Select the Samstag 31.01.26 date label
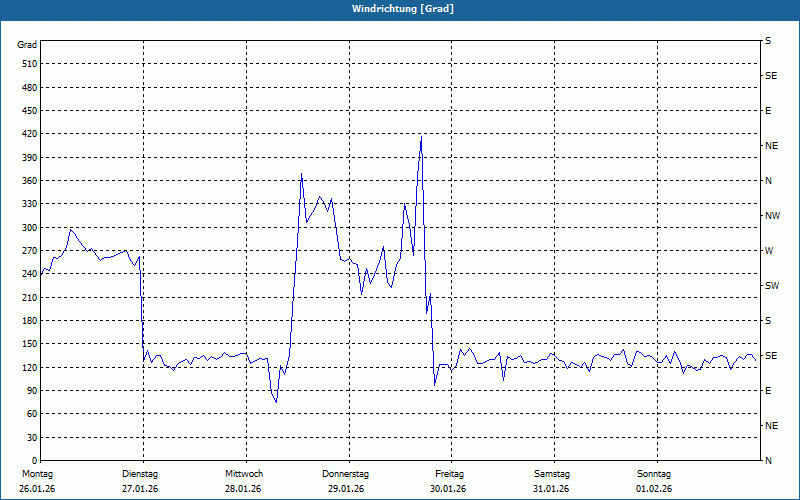800x500 pixels. (552, 481)
